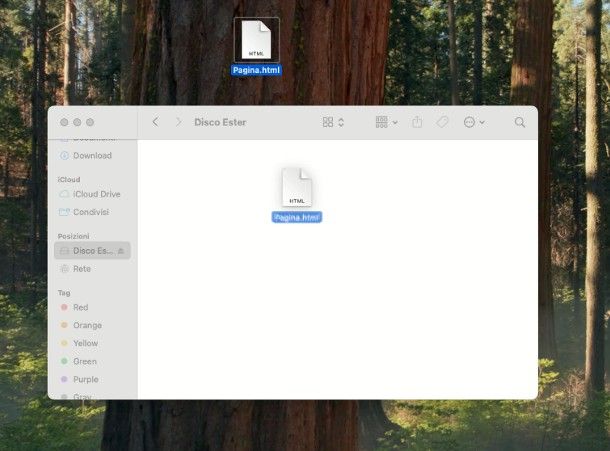Filter by the Green tag
Image resolution: width=610 pixels, height=451 pixels.
click(x=84, y=361)
